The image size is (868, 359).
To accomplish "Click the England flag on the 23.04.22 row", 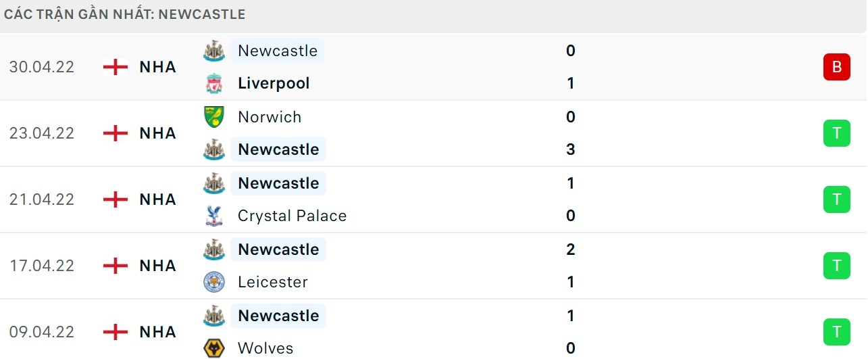I will click(x=116, y=133).
